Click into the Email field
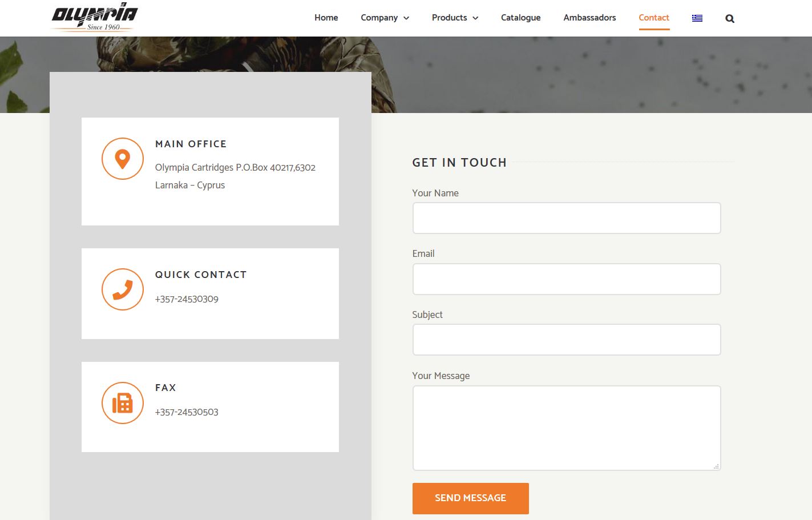The image size is (812, 520). [x=566, y=279]
